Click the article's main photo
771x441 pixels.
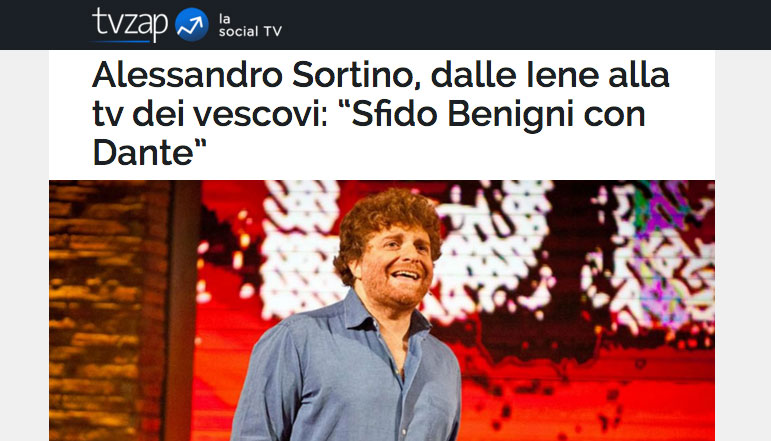pos(382,310)
